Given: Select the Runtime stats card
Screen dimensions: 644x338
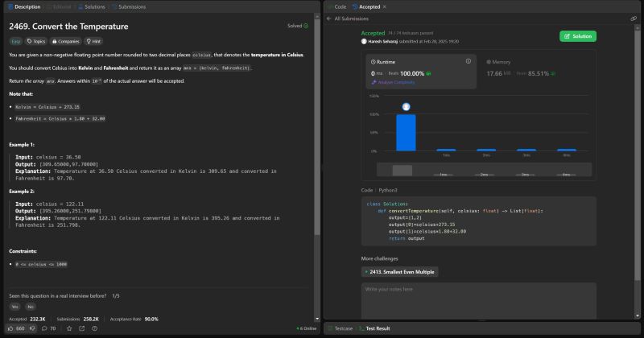Looking at the screenshot, I should pos(421,72).
